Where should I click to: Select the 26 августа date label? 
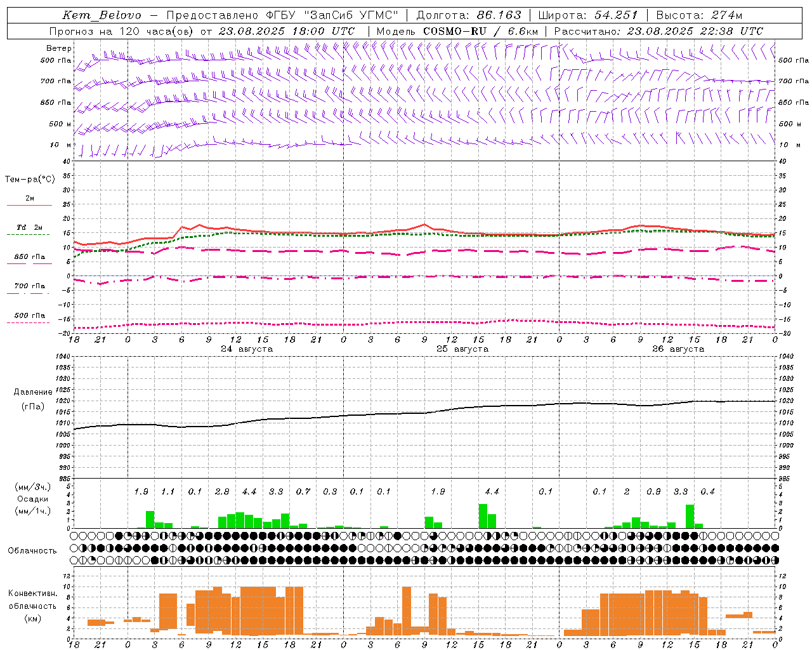[x=678, y=349]
